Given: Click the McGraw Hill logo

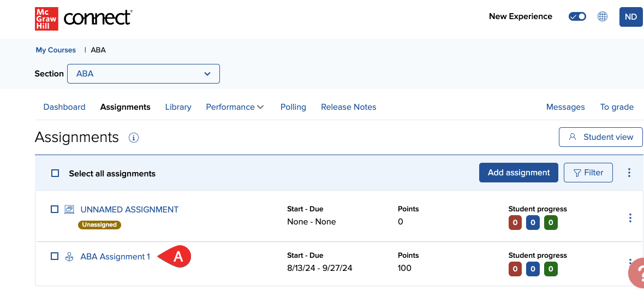Looking at the screenshot, I should [x=46, y=18].
